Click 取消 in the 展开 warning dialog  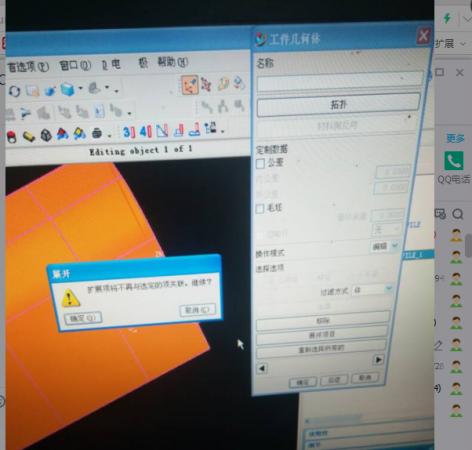pyautogui.click(x=197, y=310)
